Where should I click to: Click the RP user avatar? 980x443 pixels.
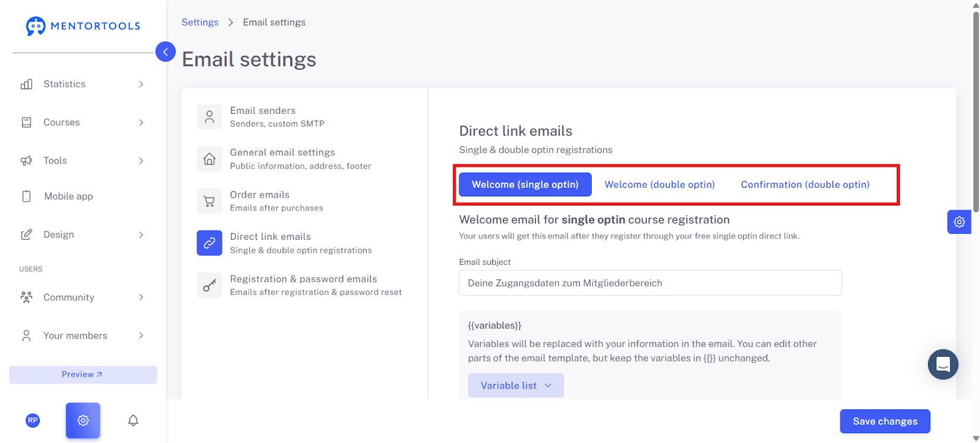(x=33, y=420)
